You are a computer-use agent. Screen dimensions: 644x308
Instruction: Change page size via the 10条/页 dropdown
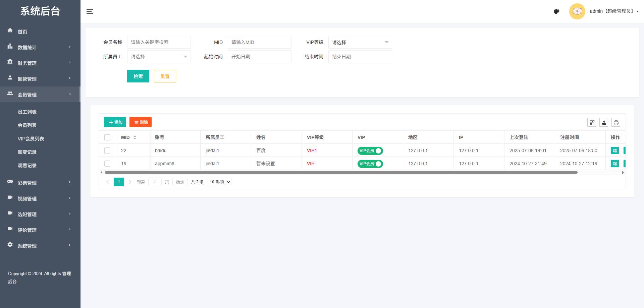(x=219, y=182)
